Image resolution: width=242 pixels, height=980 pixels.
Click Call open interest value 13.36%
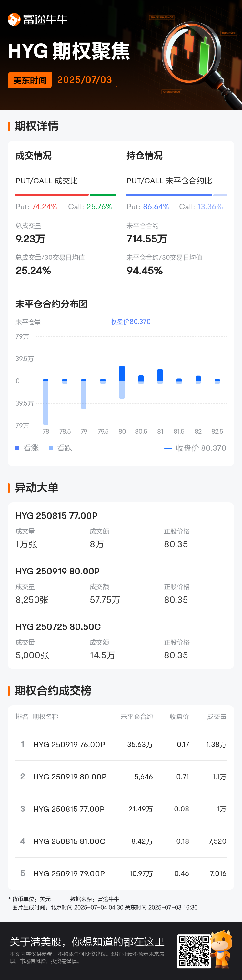(210, 207)
